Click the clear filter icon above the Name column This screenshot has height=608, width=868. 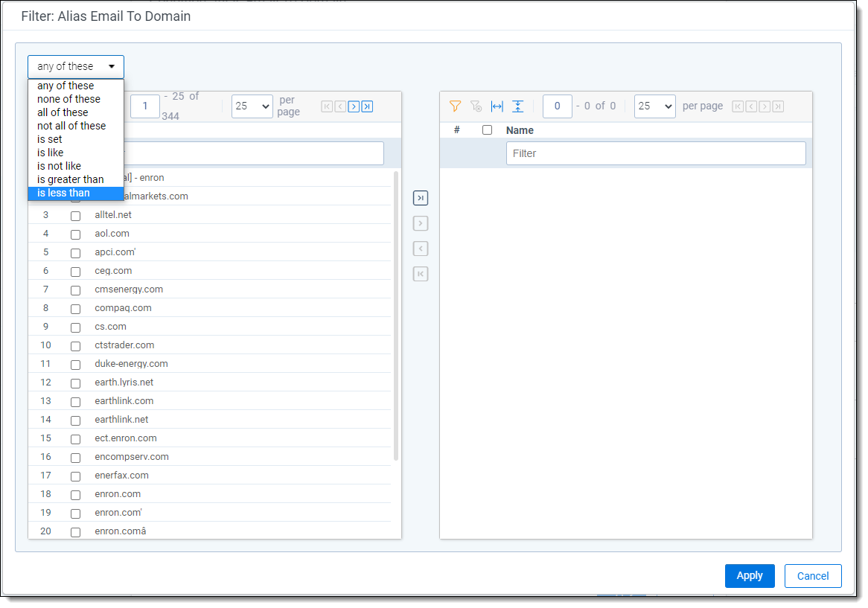tap(476, 106)
